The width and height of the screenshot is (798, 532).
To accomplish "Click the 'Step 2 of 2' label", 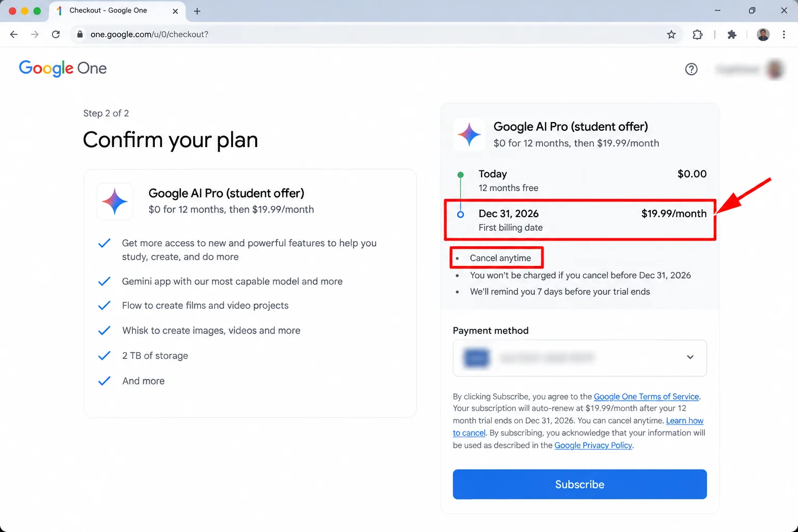I will click(x=106, y=113).
